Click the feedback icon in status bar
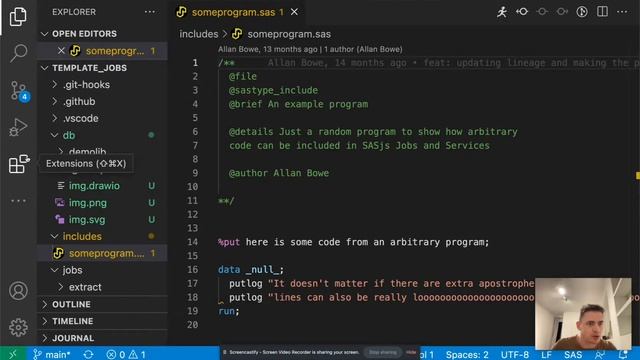Viewport: 640px width, 360px height. (600, 355)
